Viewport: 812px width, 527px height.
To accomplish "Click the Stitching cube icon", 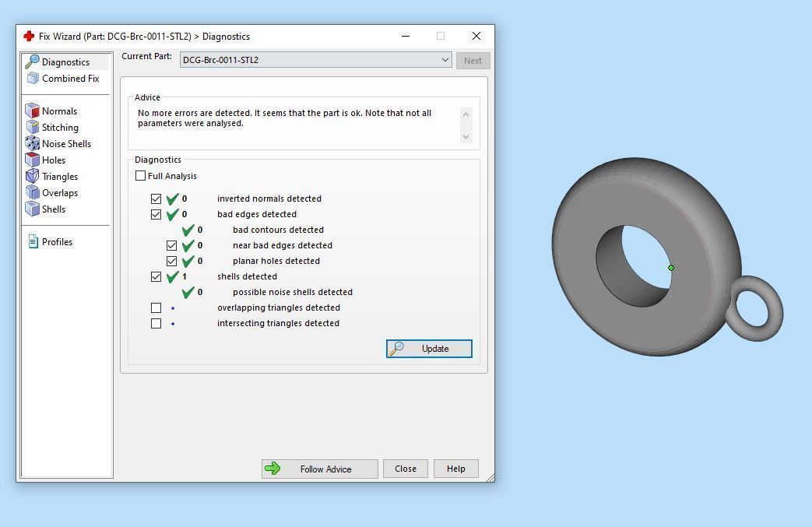I will (33, 128).
